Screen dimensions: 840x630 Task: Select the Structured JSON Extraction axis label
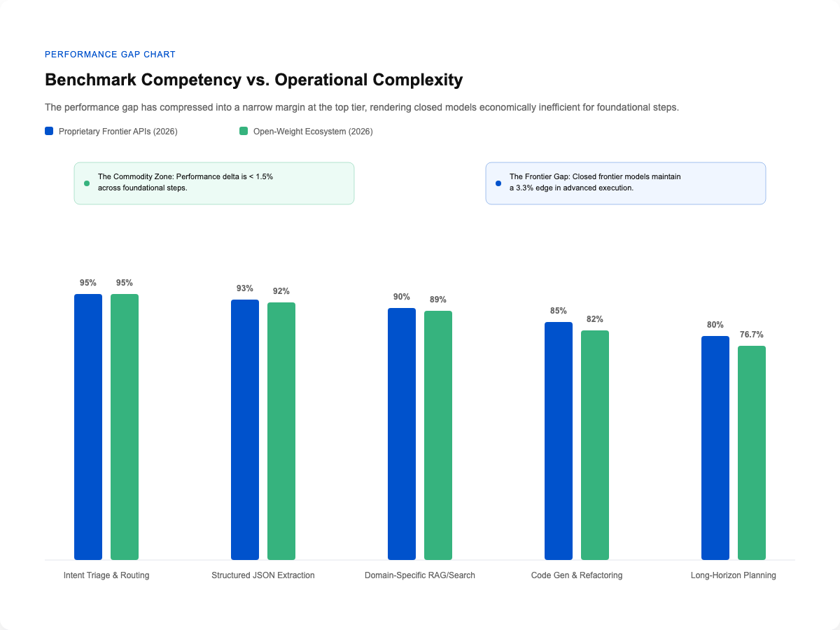[x=263, y=575]
